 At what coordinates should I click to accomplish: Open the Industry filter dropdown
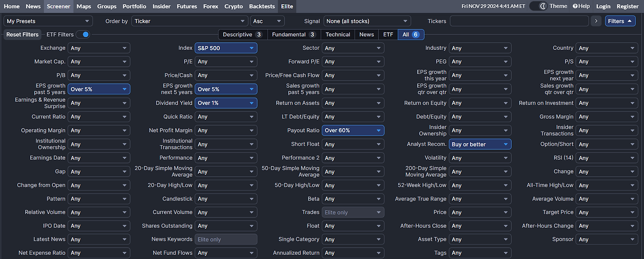480,48
